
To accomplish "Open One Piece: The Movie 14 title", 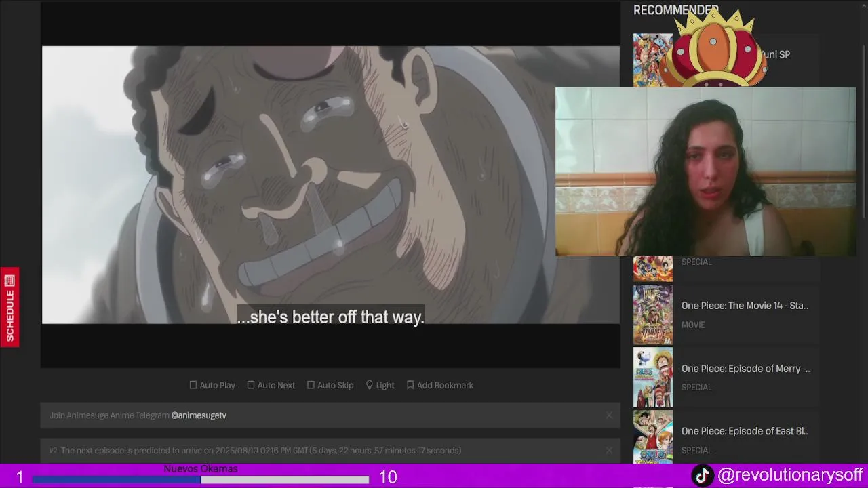I will pos(745,306).
